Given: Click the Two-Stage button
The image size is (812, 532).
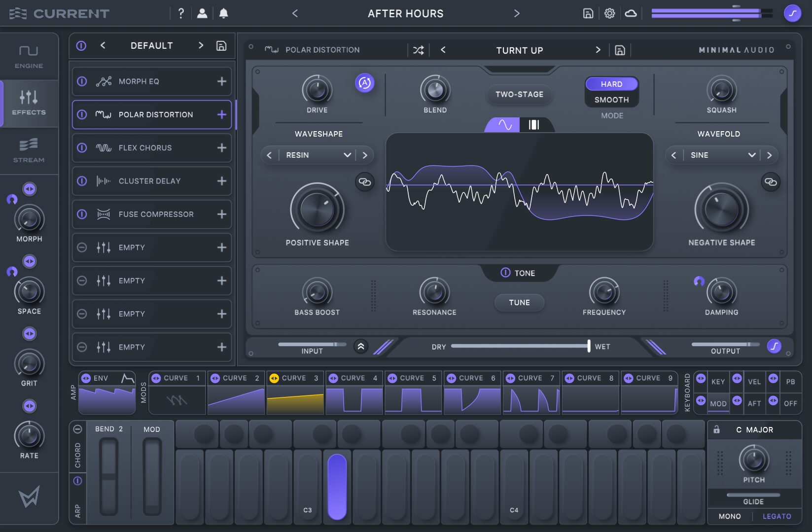Looking at the screenshot, I should click(x=519, y=94).
